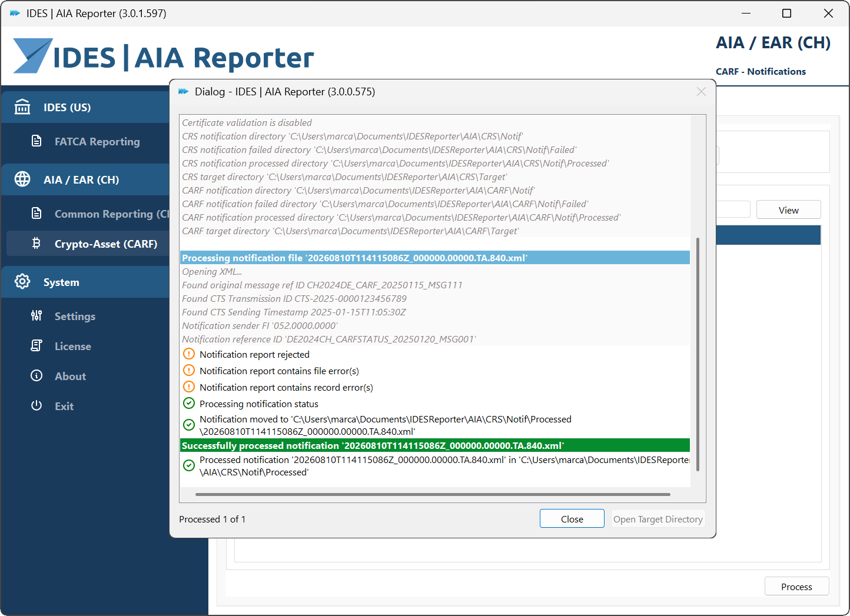Click the License certificate icon
Viewport: 850px width, 616px height.
click(x=36, y=346)
